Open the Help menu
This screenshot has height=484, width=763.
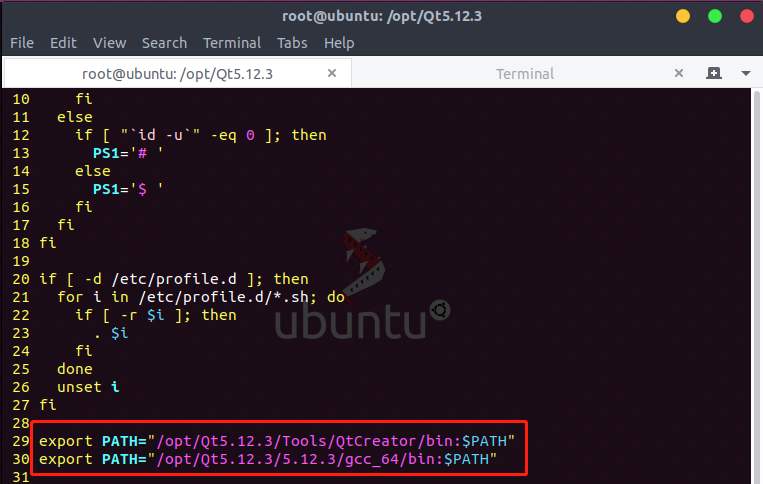tap(339, 43)
